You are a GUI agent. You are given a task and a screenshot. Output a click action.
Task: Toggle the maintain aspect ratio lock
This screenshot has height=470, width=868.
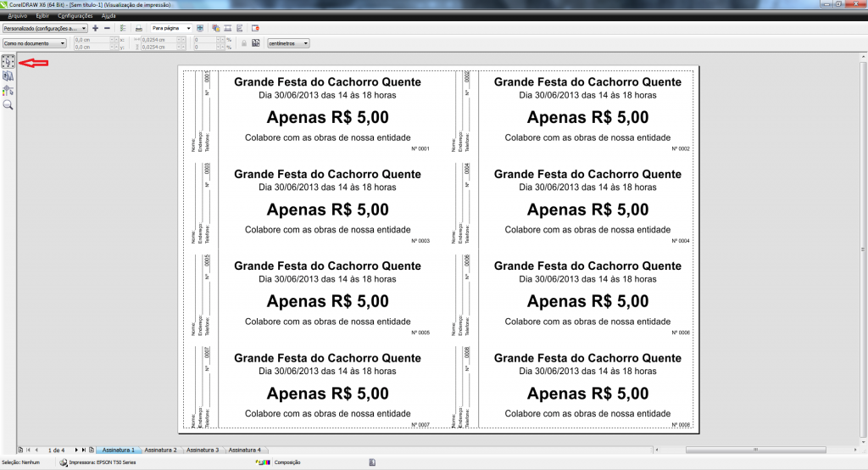(244, 42)
